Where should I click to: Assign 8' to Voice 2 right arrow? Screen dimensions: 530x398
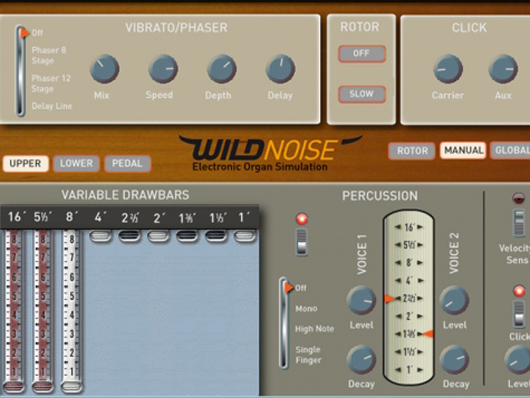(x=420, y=263)
